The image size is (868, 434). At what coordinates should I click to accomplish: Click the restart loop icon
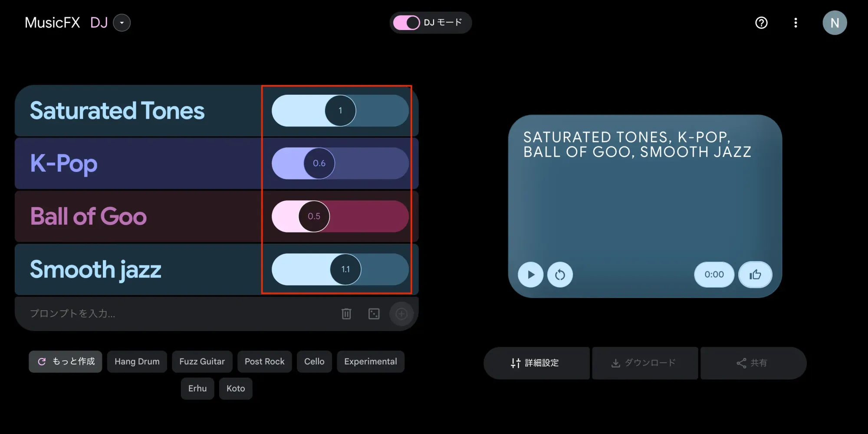coord(560,275)
